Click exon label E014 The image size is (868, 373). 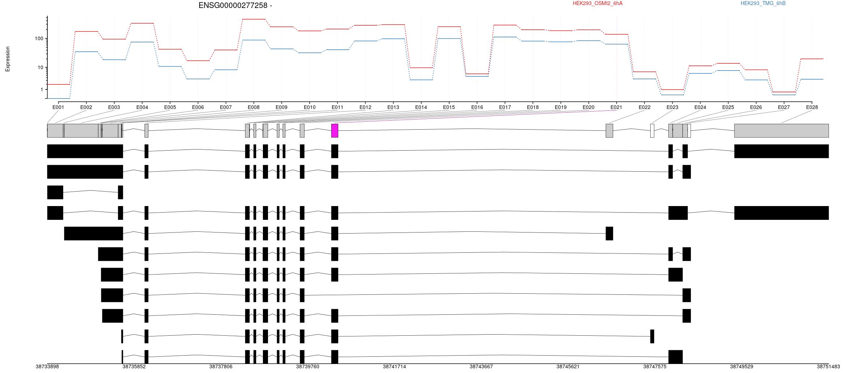tap(421, 107)
